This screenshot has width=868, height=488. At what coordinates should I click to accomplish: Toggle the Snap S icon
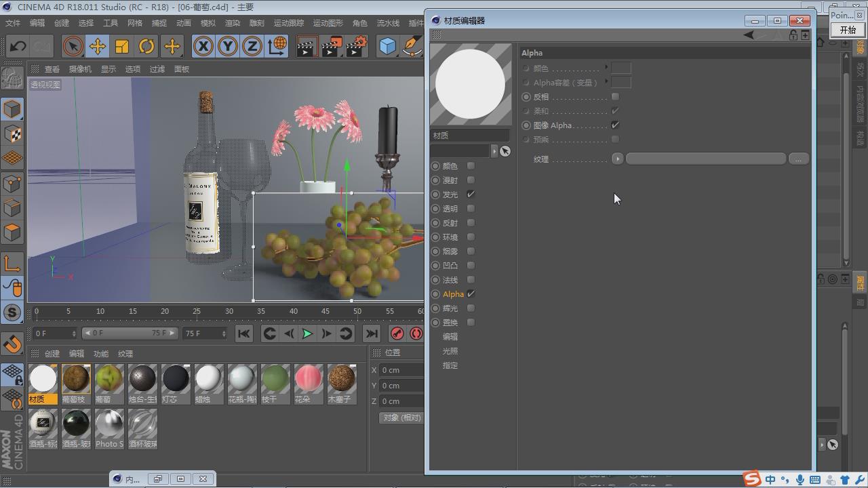tap(12, 312)
